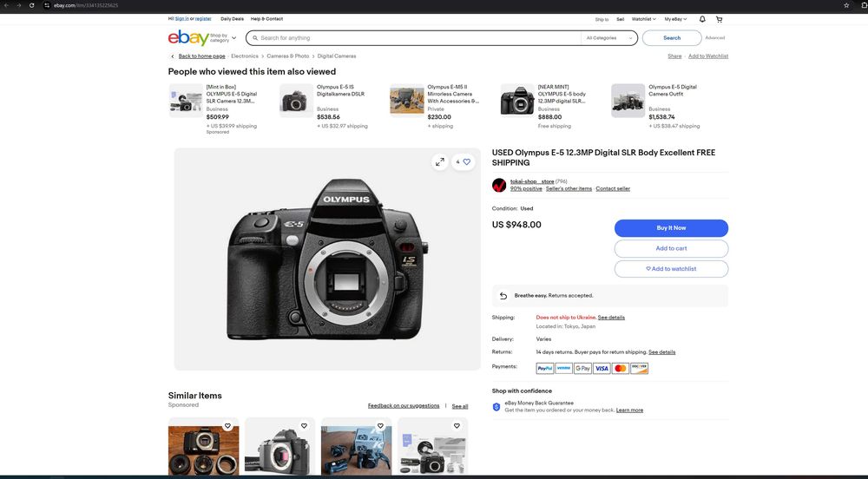Image resolution: width=868 pixels, height=479 pixels.
Task: Click the eBay logo
Action: click(188, 37)
